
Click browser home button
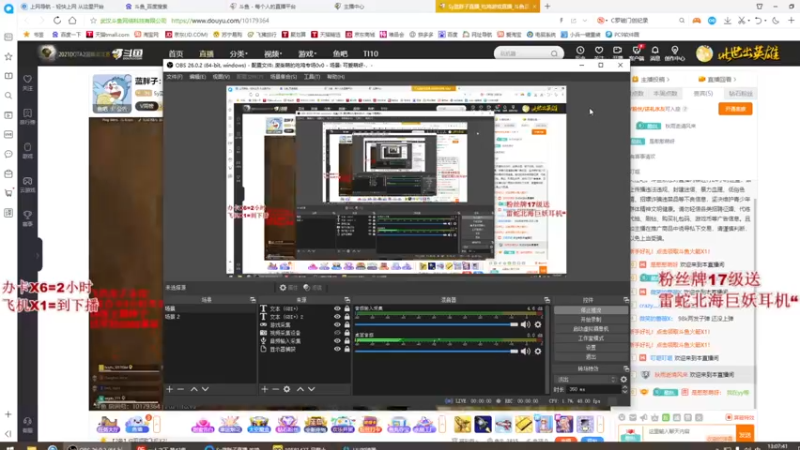72,20
